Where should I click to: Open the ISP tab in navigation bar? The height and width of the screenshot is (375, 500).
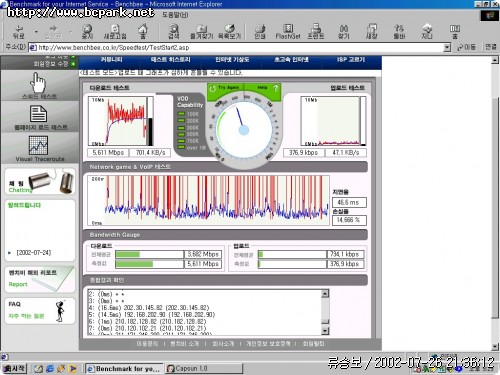(351, 60)
